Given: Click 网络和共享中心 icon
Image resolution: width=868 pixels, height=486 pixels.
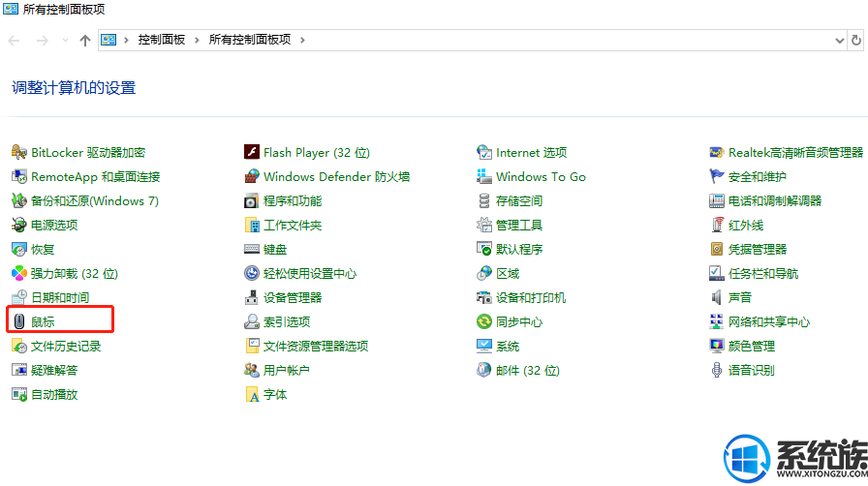Looking at the screenshot, I should point(716,321).
